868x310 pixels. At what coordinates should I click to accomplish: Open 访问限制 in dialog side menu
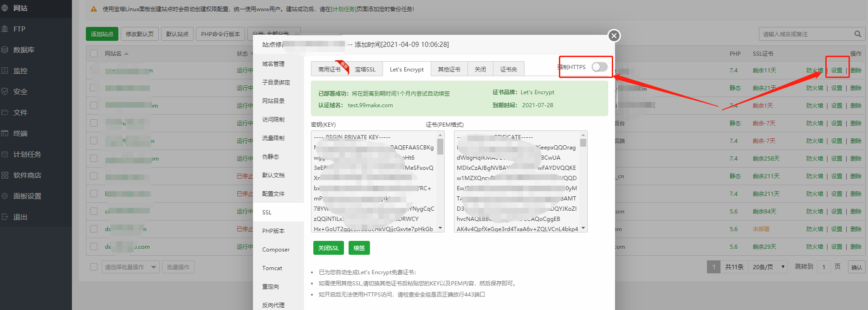click(279, 119)
